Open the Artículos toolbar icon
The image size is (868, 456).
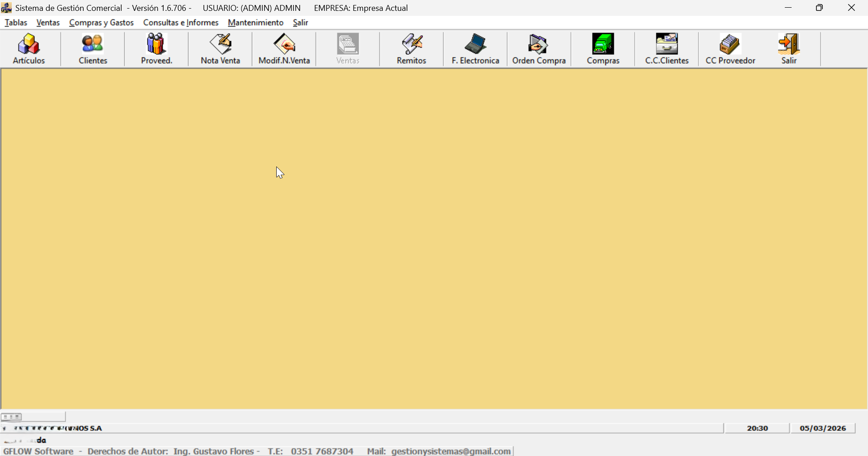[x=29, y=49]
